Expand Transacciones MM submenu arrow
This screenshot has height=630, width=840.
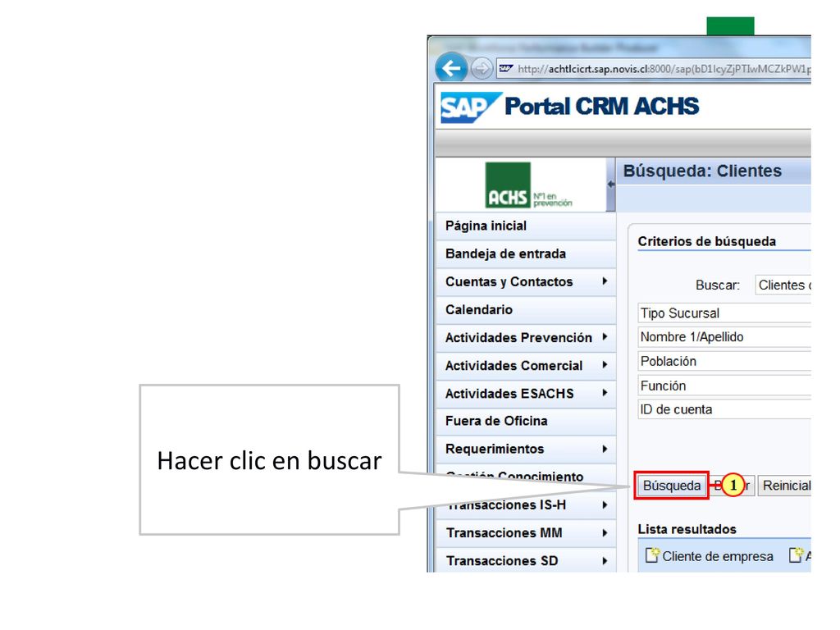coord(605,533)
